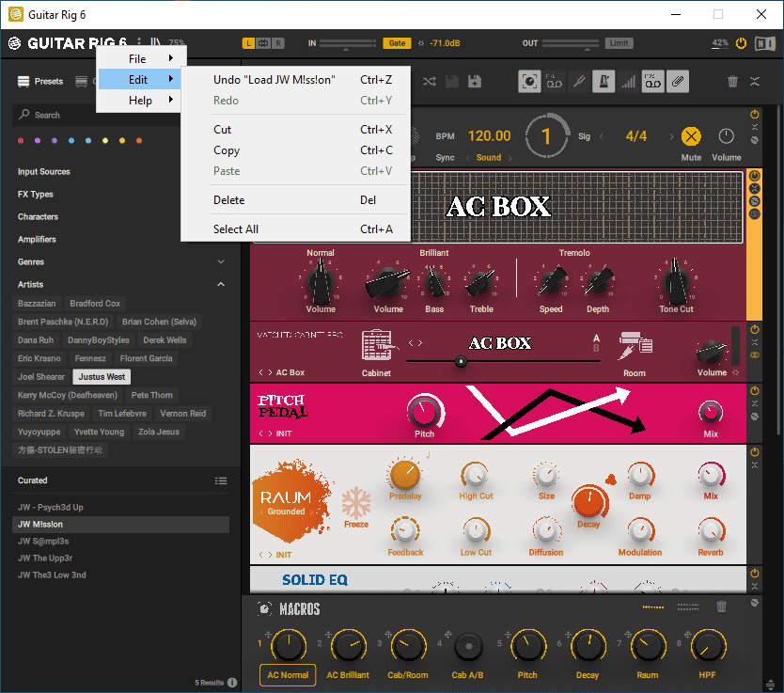This screenshot has width=784, height=693.
Task: Open the Tuner fork icon
Action: [579, 82]
